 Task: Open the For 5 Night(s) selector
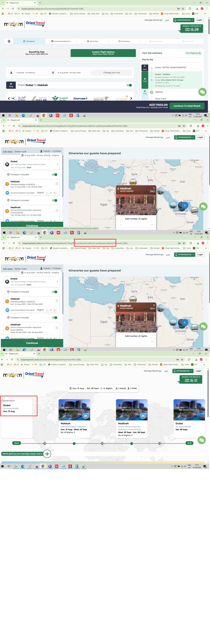coord(193,53)
